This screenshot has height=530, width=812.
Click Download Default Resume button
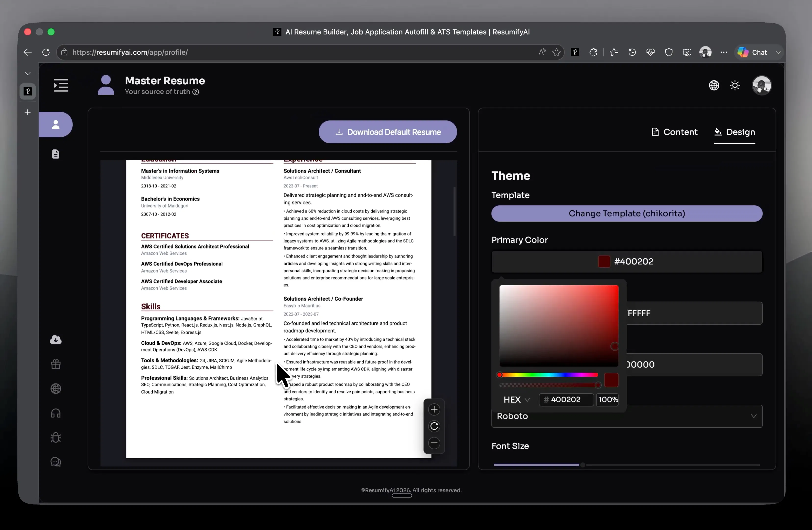388,132
